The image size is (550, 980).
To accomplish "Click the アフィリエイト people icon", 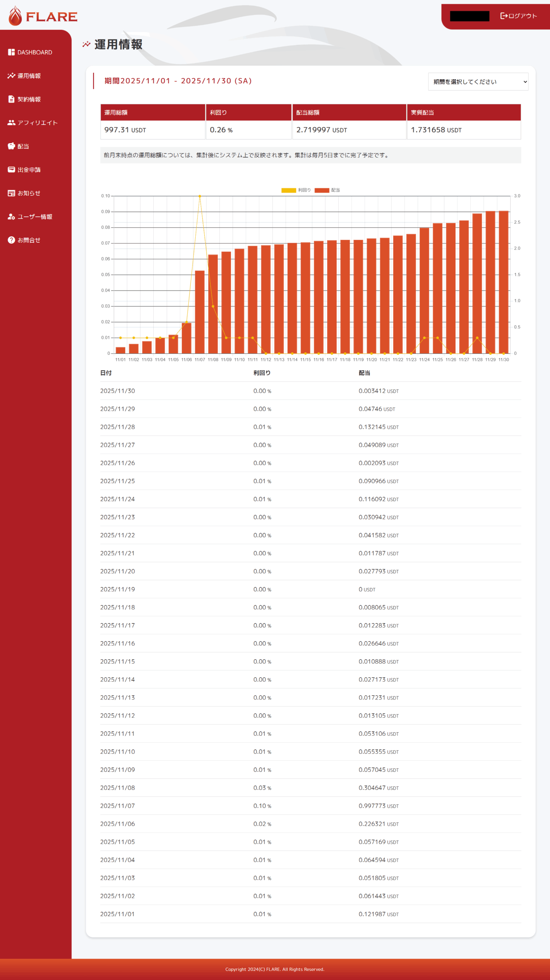I will point(11,122).
